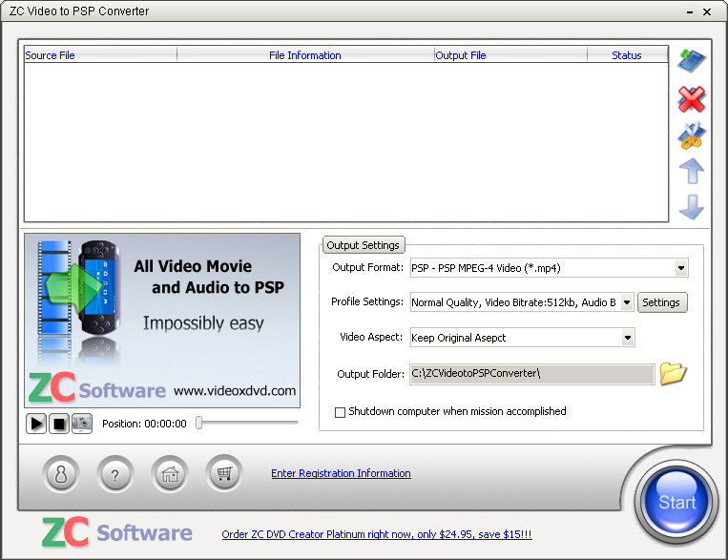Open the clip trimming scissors tool

coord(692,135)
